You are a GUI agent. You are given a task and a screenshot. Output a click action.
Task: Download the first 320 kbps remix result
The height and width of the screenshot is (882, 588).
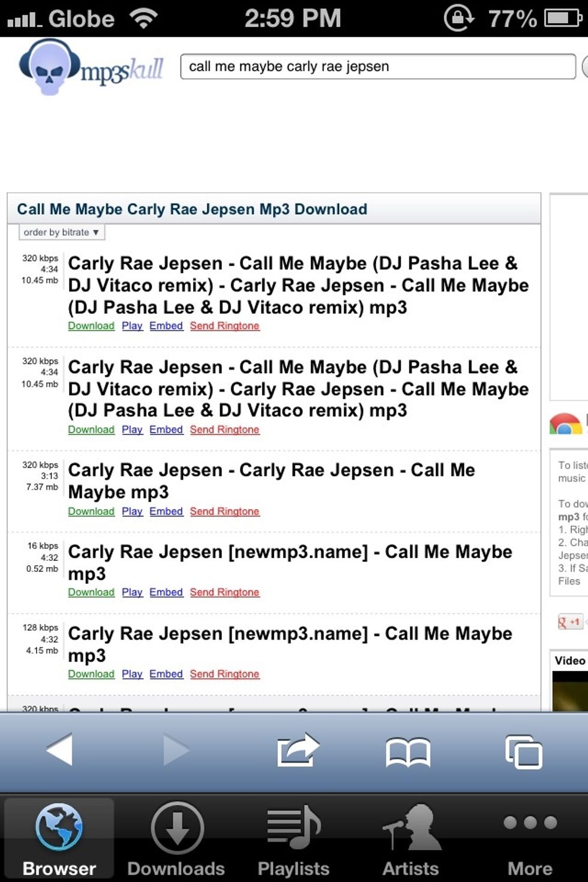tap(91, 326)
